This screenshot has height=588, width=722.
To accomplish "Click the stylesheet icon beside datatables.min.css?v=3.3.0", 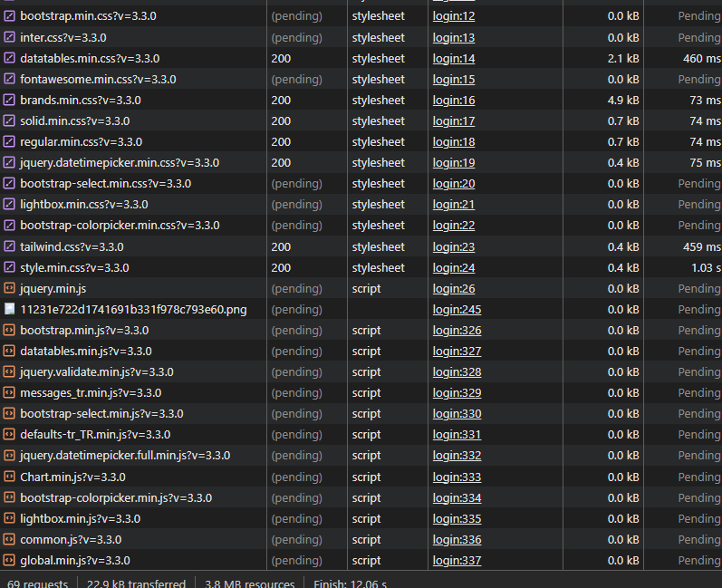I will (9, 59).
